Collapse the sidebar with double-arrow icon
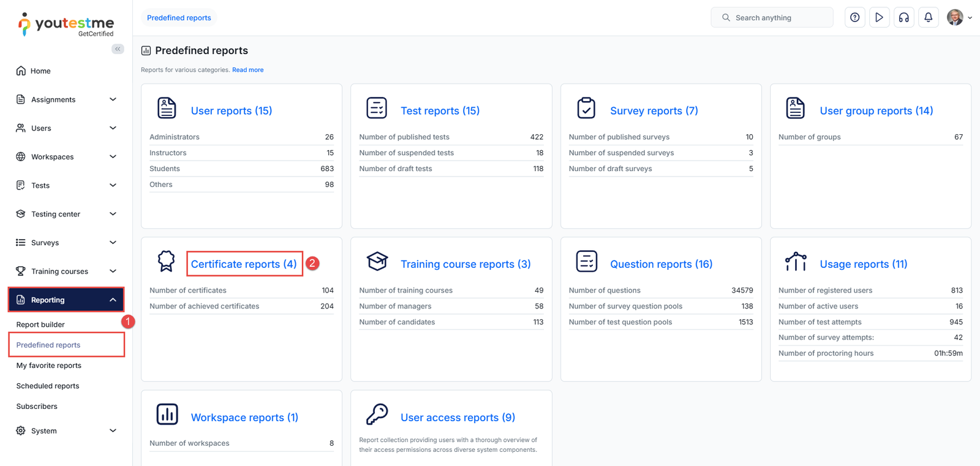980x466 pixels. [x=118, y=49]
